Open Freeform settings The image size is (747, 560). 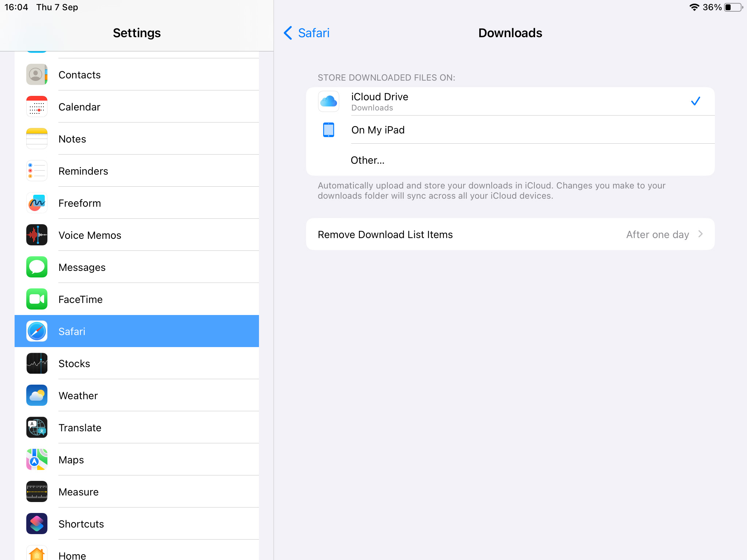(x=137, y=203)
